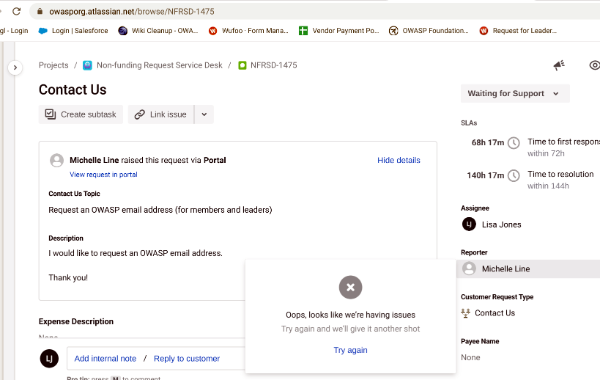600x380 pixels.
Task: Open the dropdown next to Link issue
Action: (204, 114)
